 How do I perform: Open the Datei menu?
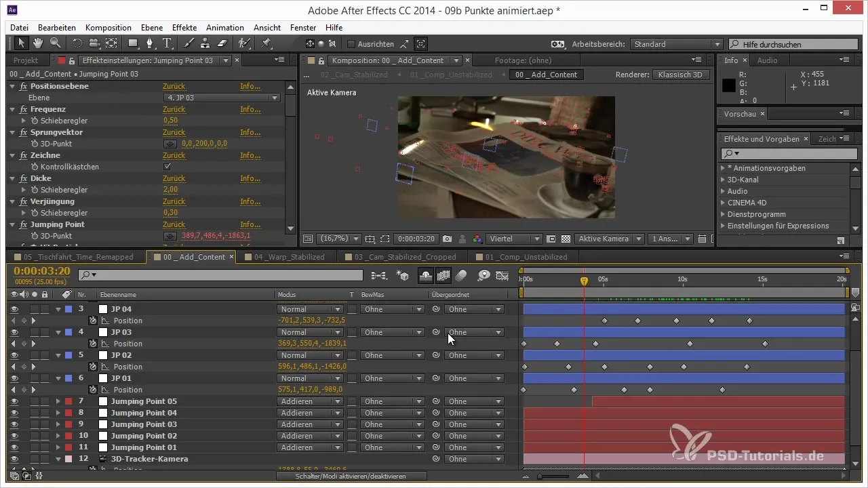pyautogui.click(x=20, y=28)
